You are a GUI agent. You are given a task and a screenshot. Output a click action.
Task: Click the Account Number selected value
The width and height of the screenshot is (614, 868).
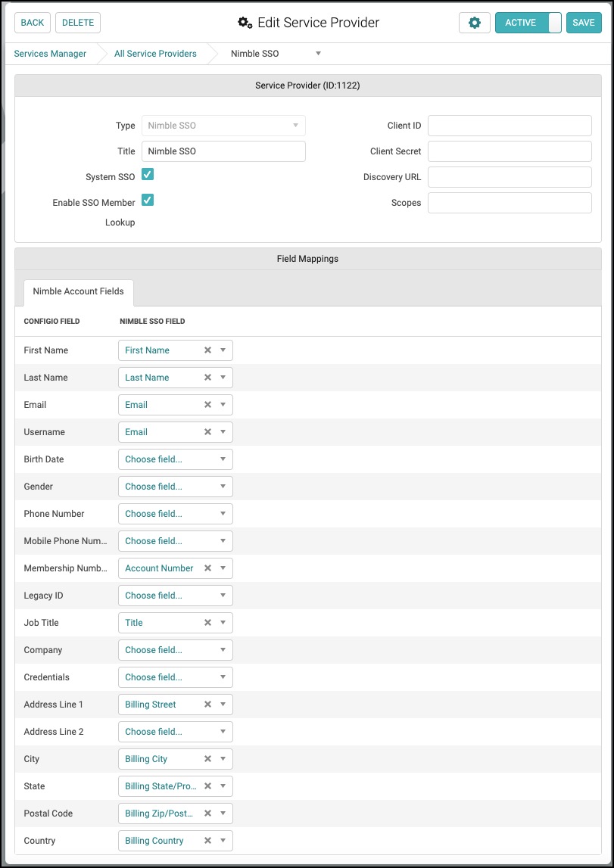coord(159,568)
